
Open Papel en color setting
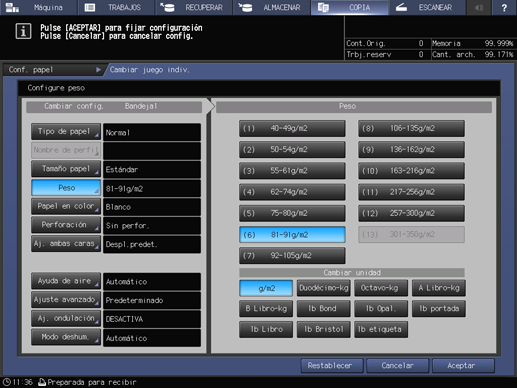(x=66, y=206)
